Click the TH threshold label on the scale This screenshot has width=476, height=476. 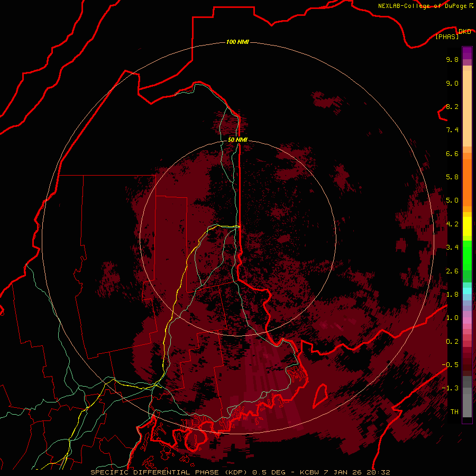pyautogui.click(x=454, y=412)
